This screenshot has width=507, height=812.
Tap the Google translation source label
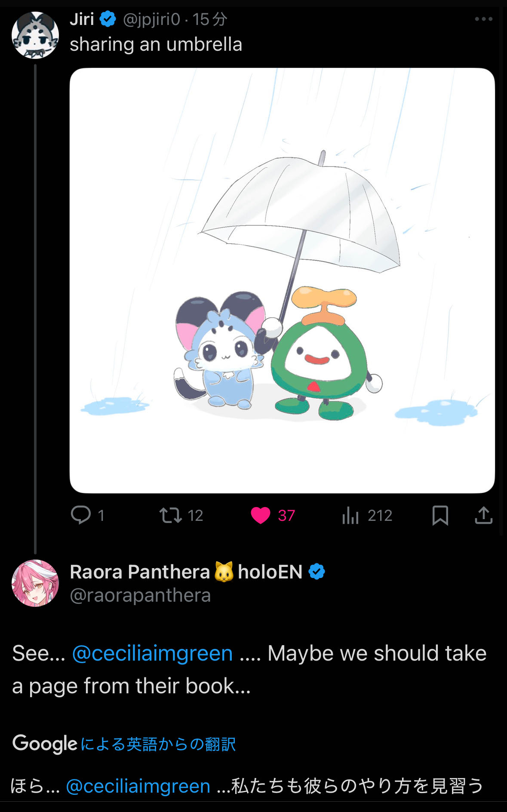(124, 744)
